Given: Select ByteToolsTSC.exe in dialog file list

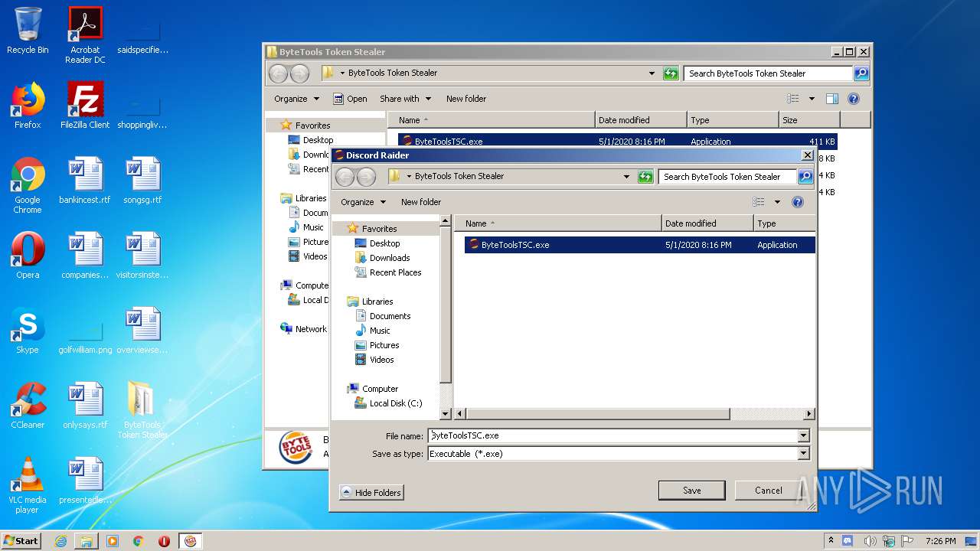Looking at the screenshot, I should (x=640, y=245).
